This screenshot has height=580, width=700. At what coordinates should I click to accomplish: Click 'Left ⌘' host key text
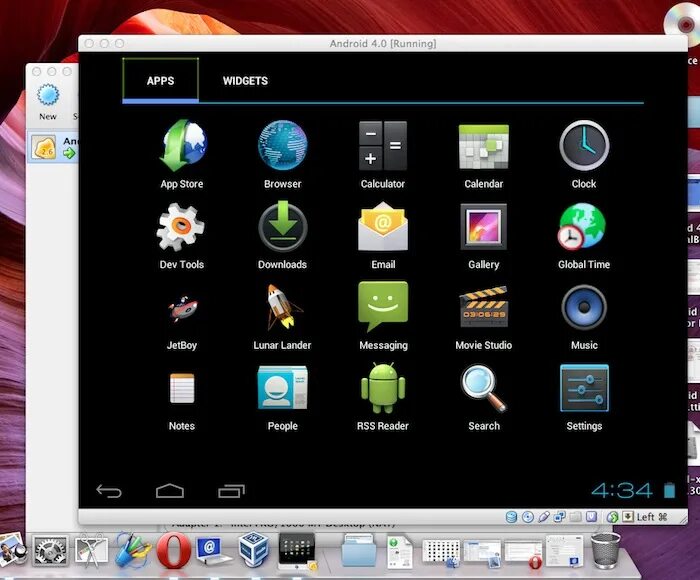pyautogui.click(x=652, y=517)
